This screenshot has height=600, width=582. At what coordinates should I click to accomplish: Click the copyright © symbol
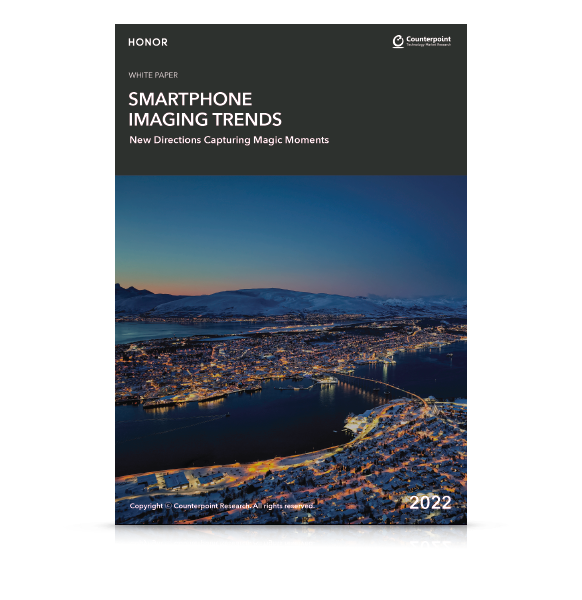(168, 506)
